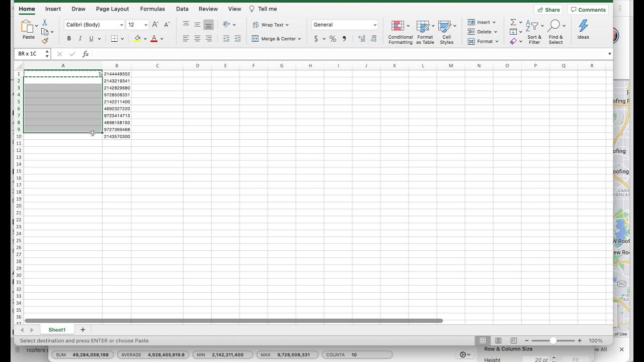
Task: Apply percent style format
Action: pyautogui.click(x=333, y=39)
